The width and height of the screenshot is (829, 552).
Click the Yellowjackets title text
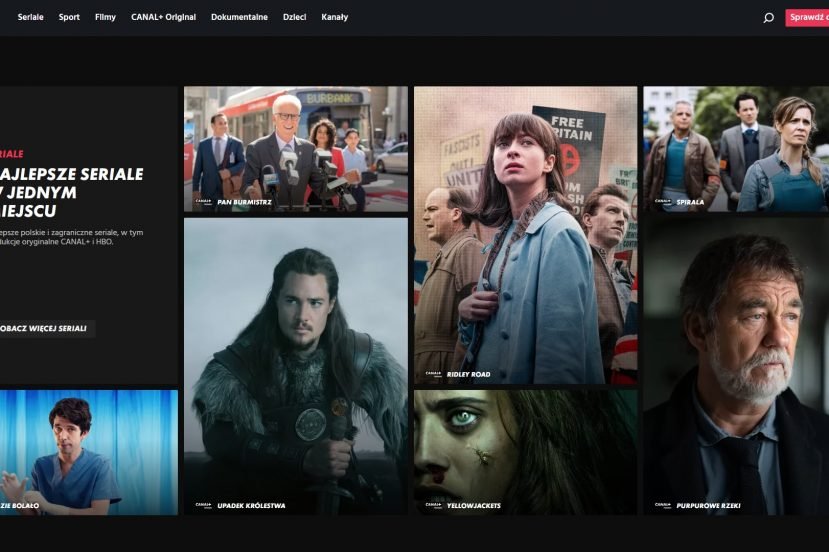[474, 505]
